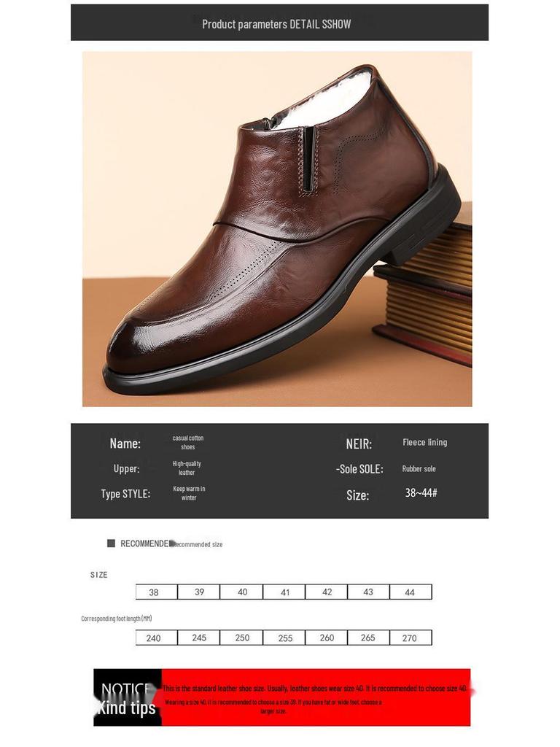Image resolution: width=560 pixels, height=747 pixels.
Task: Click the gray square beside RECOMMENDED
Action: coord(112,543)
